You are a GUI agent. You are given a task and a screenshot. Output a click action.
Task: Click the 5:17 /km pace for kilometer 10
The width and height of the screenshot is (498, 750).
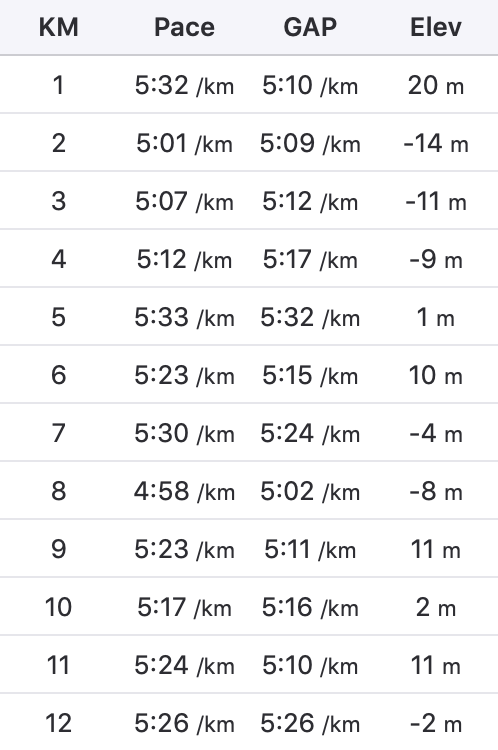pyautogui.click(x=184, y=607)
